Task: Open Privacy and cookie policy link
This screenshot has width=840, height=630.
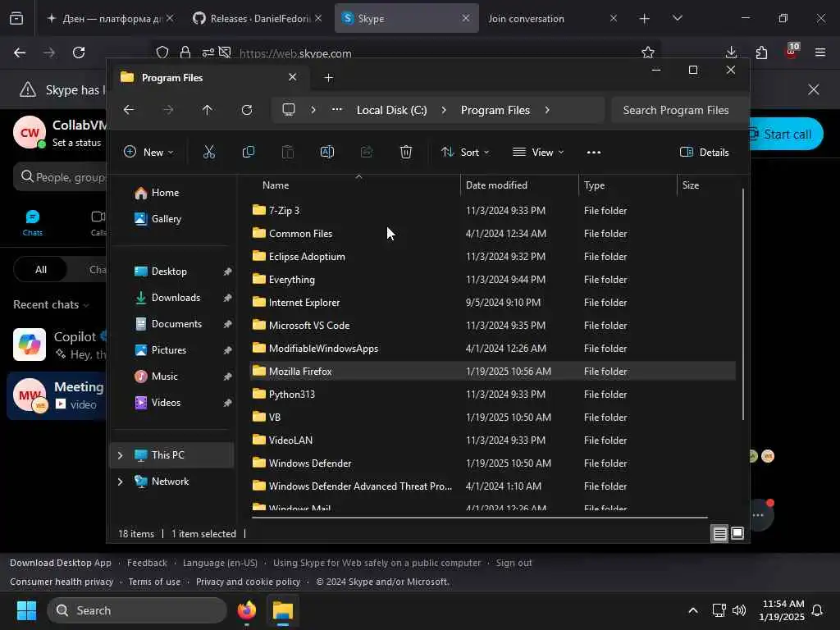Action: [248, 582]
